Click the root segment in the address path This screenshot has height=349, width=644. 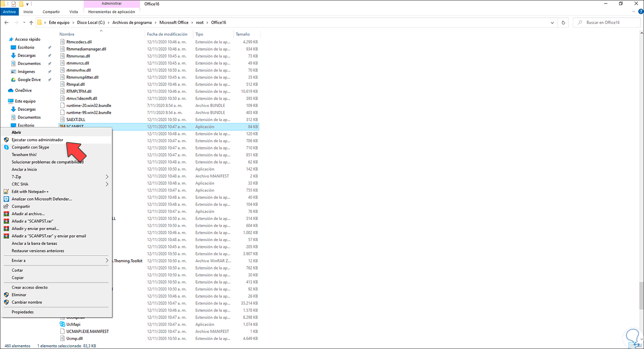[200, 22]
